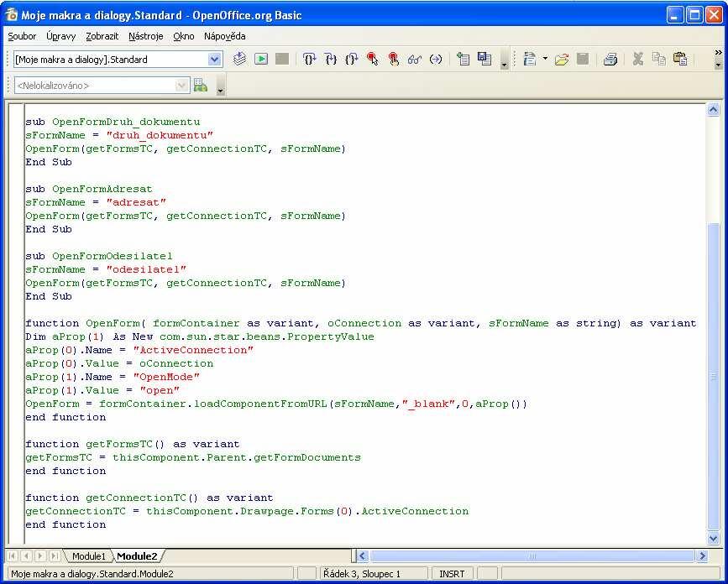Click the New document icon
This screenshot has height=584, width=728.
pyautogui.click(x=530, y=59)
